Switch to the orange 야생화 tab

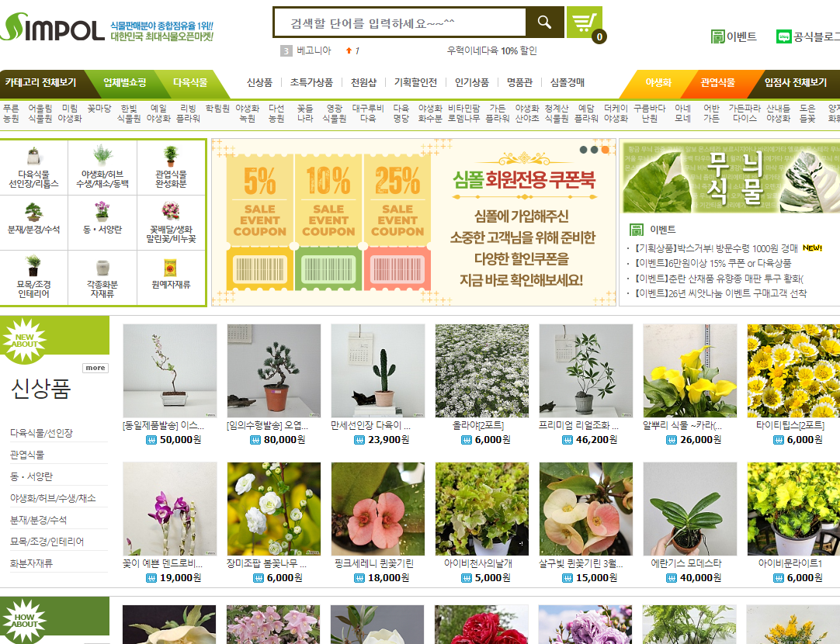[x=658, y=82]
